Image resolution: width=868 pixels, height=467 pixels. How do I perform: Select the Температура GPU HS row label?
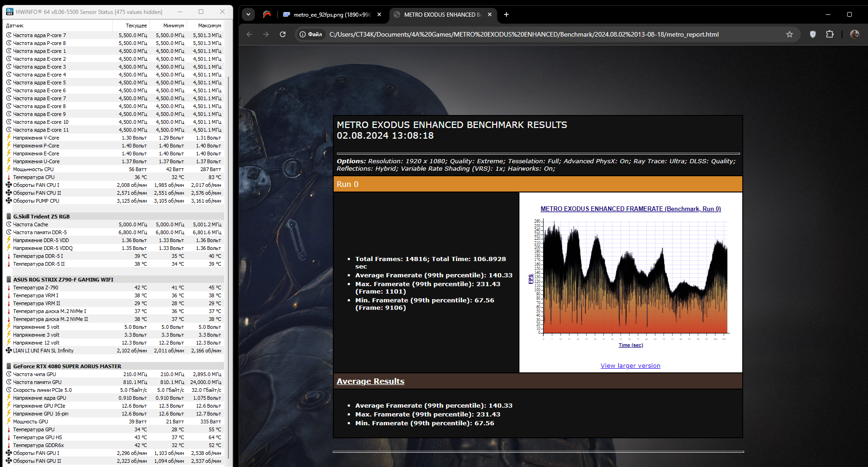(38, 437)
